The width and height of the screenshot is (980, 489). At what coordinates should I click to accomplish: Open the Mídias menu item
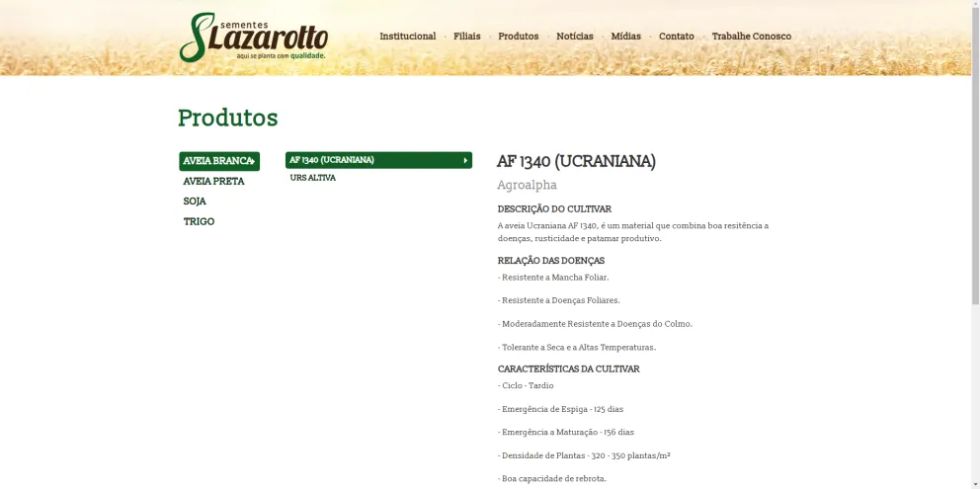[x=625, y=37]
